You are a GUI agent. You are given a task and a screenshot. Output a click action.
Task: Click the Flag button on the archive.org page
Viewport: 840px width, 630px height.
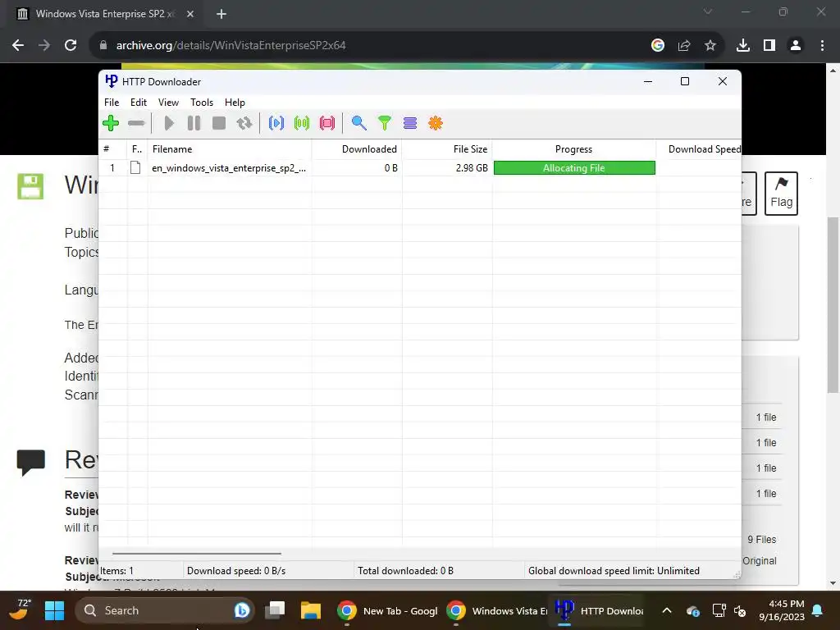click(781, 194)
